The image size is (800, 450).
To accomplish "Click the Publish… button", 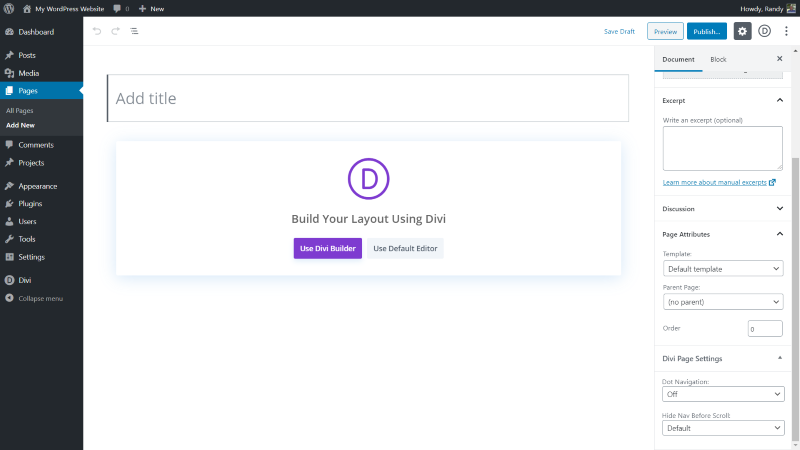I will coord(707,31).
